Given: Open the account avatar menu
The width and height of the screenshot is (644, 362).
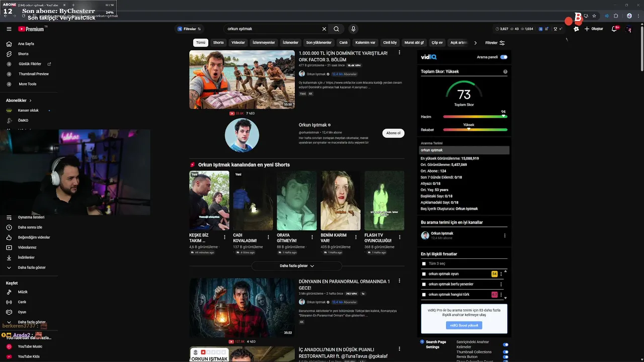Looking at the screenshot, I should point(629,29).
